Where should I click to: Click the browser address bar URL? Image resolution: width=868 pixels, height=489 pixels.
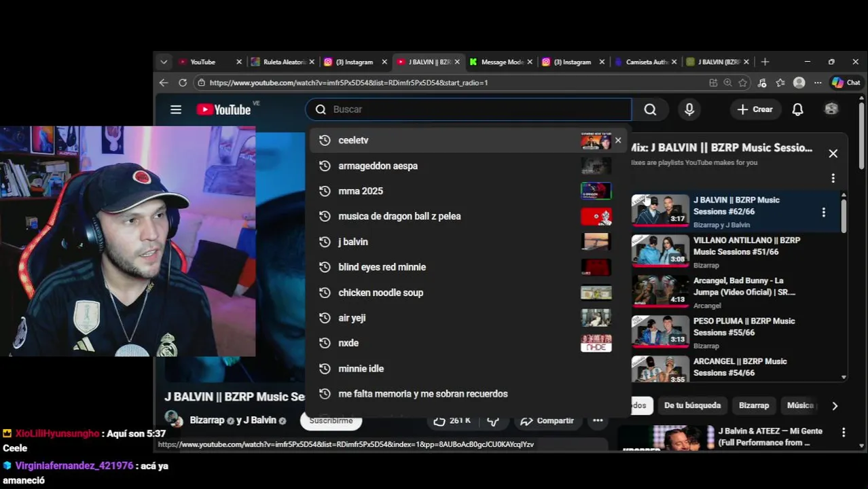tap(348, 82)
